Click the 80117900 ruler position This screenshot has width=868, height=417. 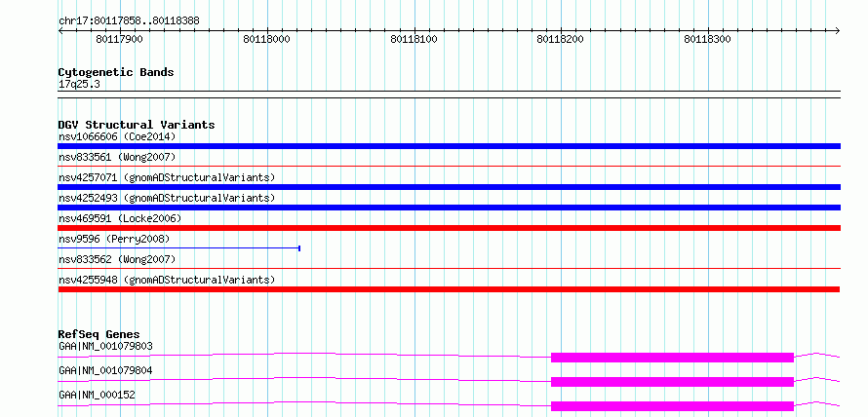point(119,39)
